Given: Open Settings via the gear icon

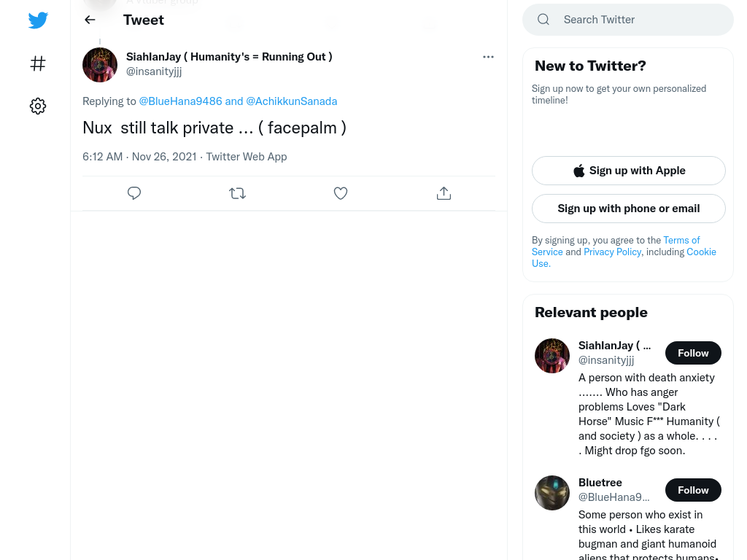Looking at the screenshot, I should pyautogui.click(x=38, y=106).
